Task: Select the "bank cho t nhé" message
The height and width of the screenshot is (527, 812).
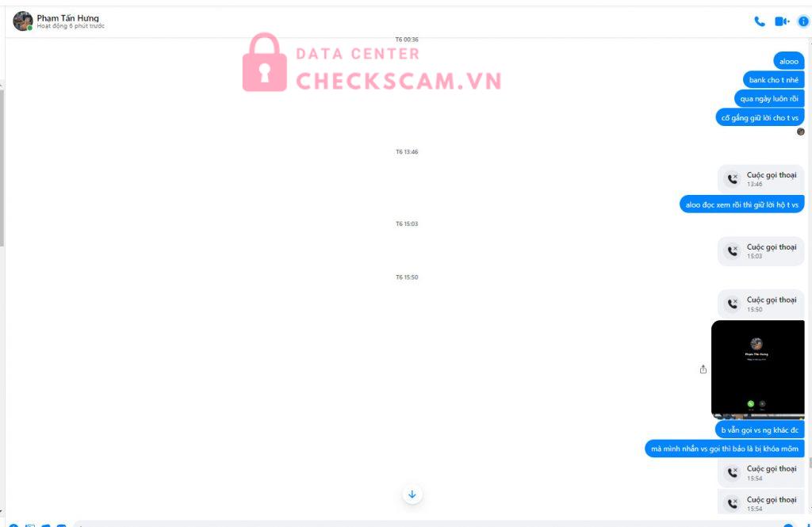Action: click(774, 80)
